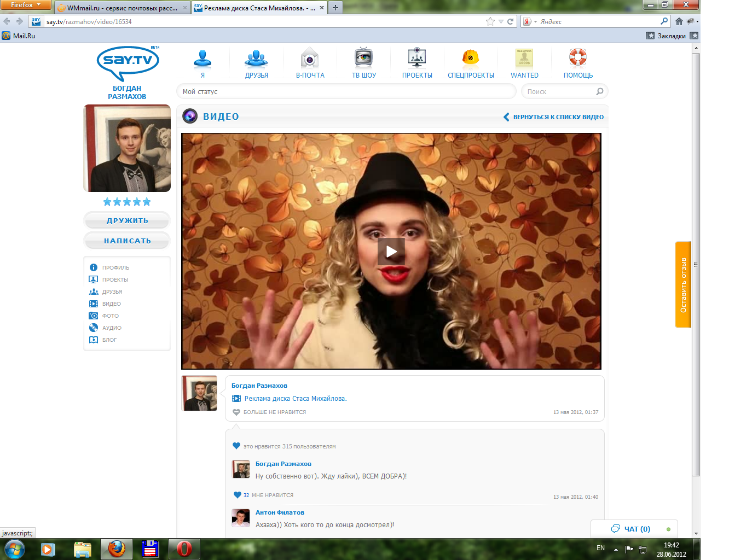Click the ДРУЗЬЯ icon in left sidebar

(x=94, y=291)
